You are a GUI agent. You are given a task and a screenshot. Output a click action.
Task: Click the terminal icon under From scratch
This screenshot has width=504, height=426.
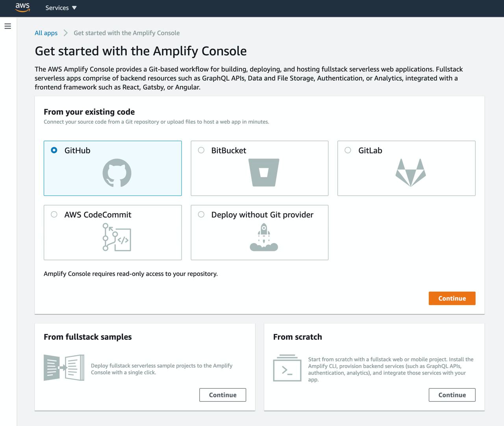point(287,368)
